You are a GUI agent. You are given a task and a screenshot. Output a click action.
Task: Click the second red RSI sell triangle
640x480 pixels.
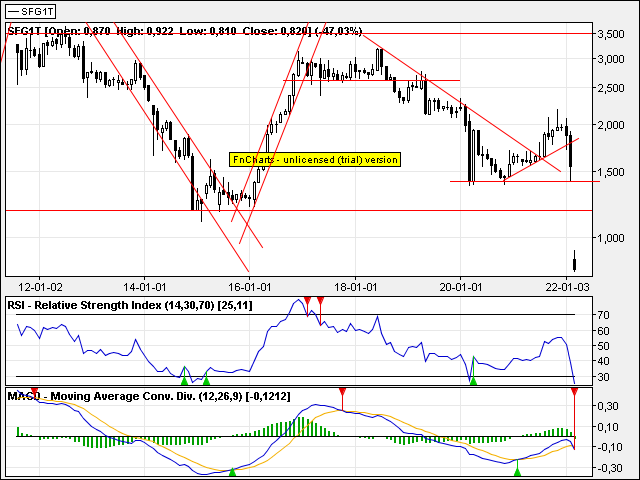tap(320, 301)
